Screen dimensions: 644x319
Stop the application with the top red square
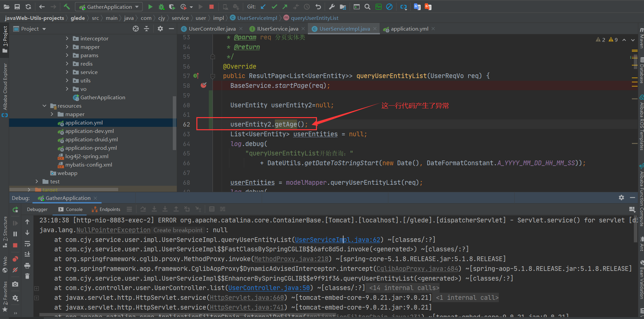pyautogui.click(x=212, y=7)
